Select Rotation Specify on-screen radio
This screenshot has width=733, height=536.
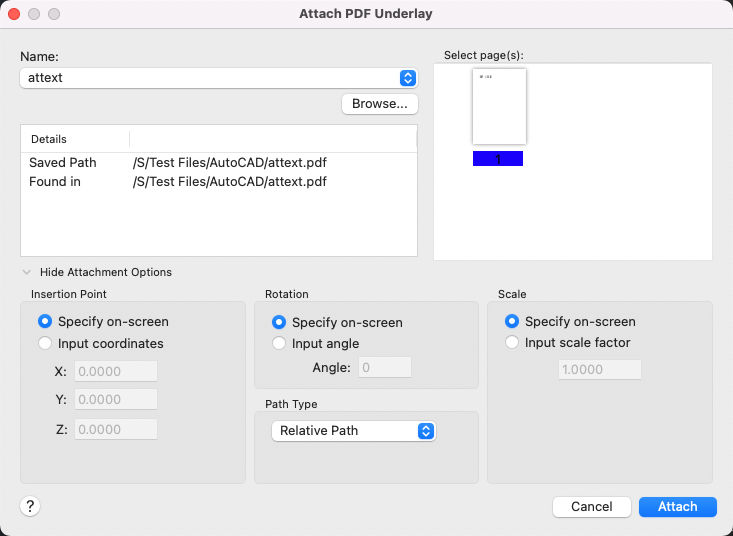[279, 322]
